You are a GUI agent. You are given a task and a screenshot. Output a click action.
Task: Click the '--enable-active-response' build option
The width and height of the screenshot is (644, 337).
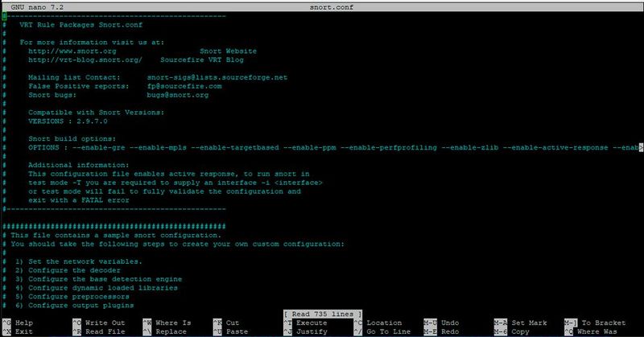coord(555,147)
